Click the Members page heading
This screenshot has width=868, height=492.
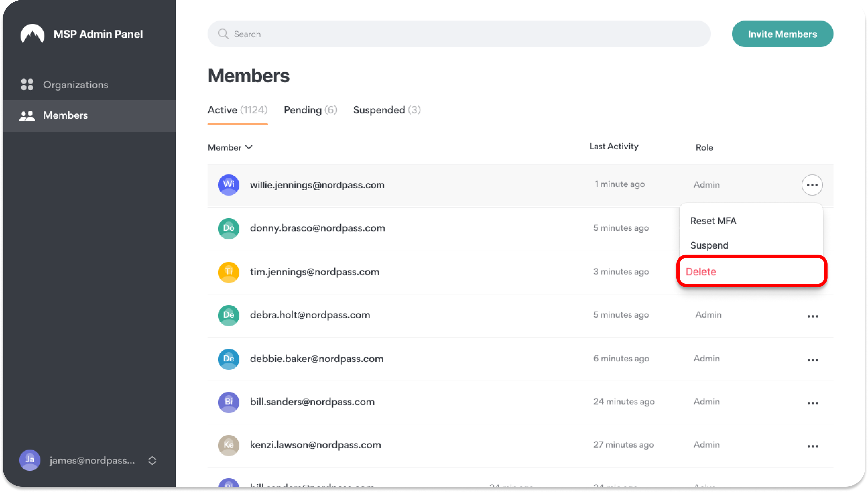click(x=248, y=76)
